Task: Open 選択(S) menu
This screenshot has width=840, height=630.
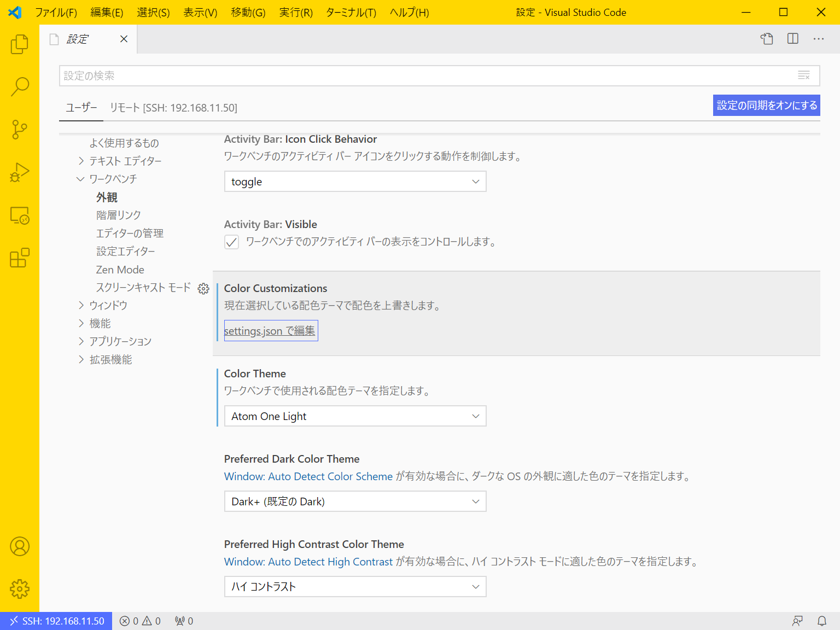Action: click(x=153, y=12)
